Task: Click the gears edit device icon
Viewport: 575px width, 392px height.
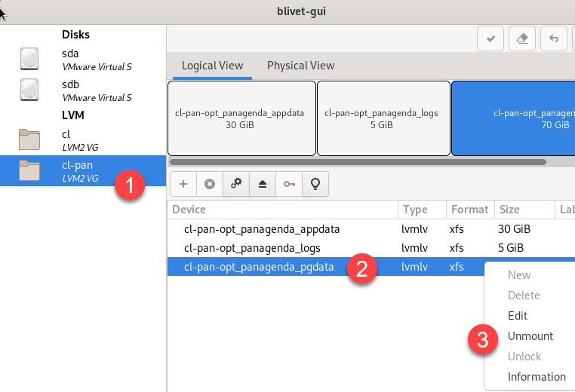Action: [x=236, y=184]
